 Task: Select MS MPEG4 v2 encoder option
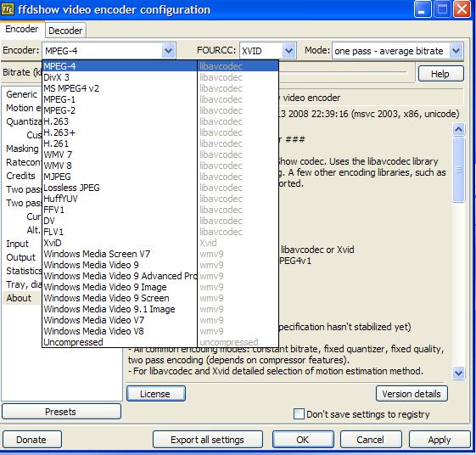pyautogui.click(x=160, y=88)
